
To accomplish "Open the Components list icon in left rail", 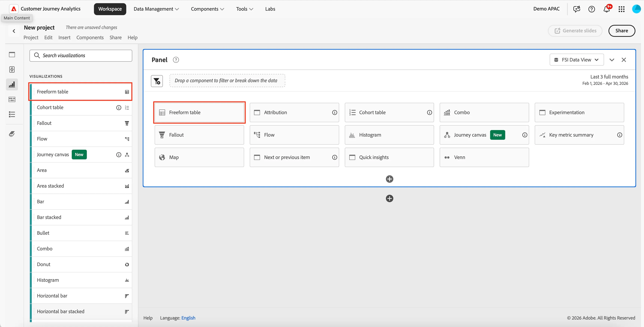I will click(x=12, y=115).
